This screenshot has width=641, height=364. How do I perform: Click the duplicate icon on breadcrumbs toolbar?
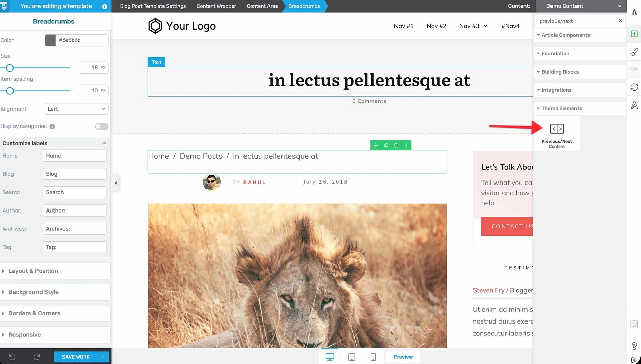[386, 145]
